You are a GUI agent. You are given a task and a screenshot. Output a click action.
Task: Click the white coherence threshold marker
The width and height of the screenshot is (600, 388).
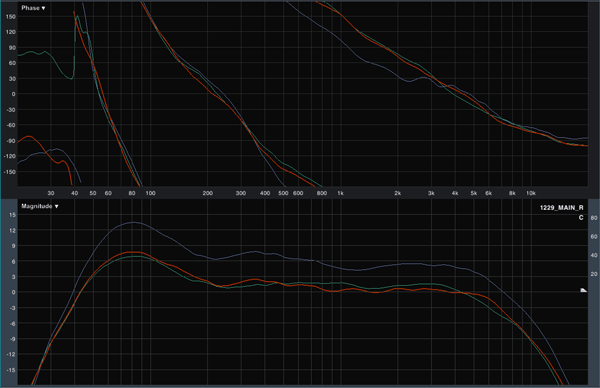point(583,290)
